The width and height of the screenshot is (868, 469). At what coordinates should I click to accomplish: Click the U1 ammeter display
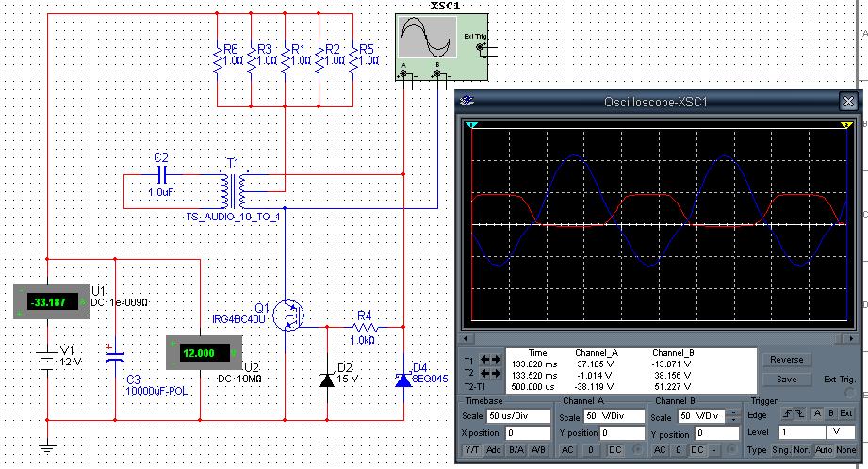tap(51, 302)
